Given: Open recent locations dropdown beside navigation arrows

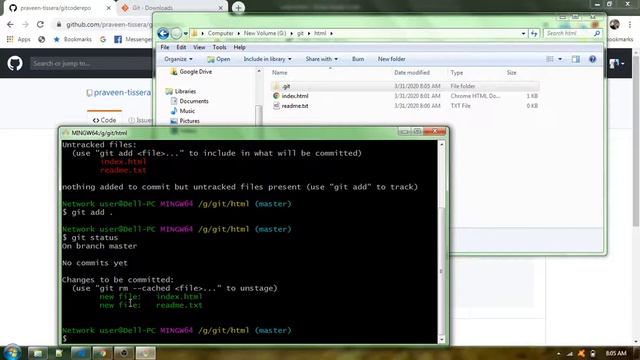Looking at the screenshot, I should coord(186,33).
